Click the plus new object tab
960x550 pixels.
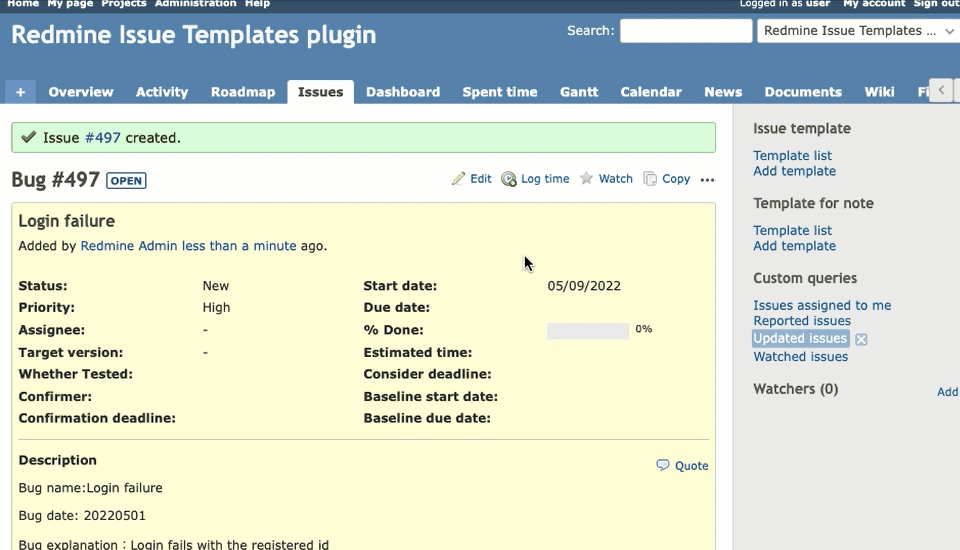click(20, 92)
